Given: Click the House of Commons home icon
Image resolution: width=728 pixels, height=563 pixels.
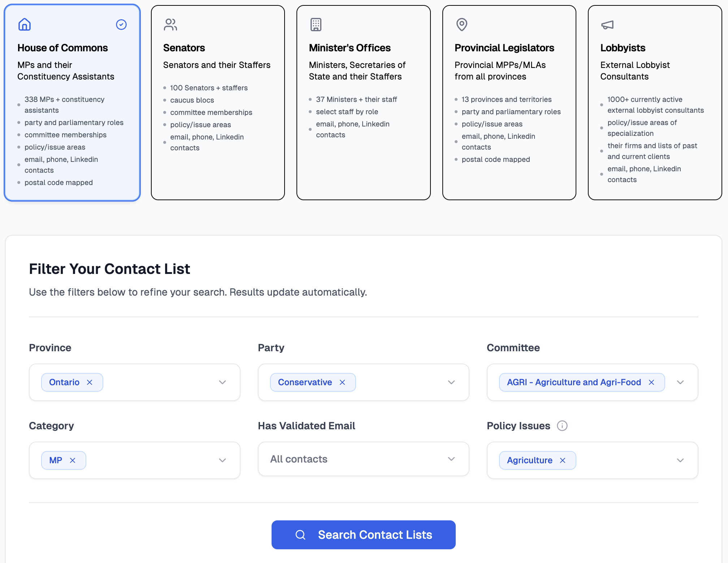Looking at the screenshot, I should click(x=25, y=25).
